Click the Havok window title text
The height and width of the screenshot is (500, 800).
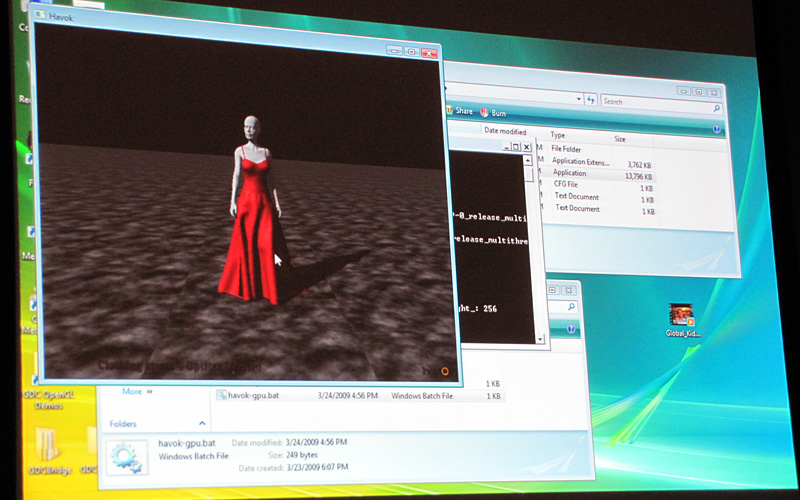tap(61, 17)
